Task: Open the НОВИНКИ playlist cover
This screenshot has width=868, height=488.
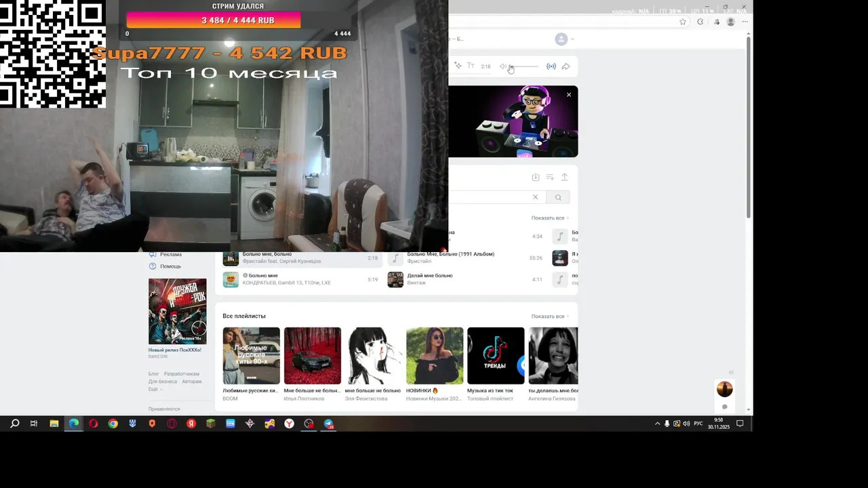Action: point(435,356)
